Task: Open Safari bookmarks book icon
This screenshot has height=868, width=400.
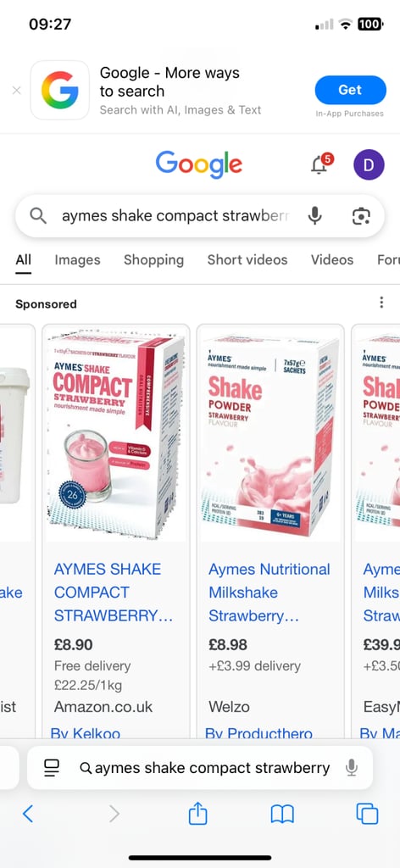Action: tap(282, 815)
